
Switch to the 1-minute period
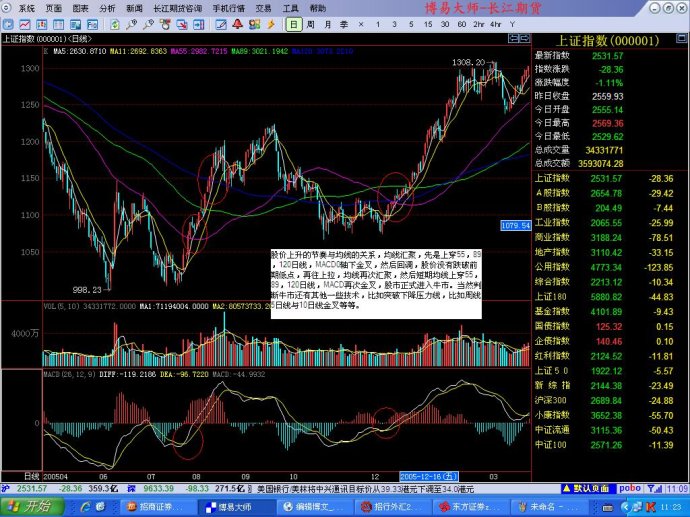(378, 25)
